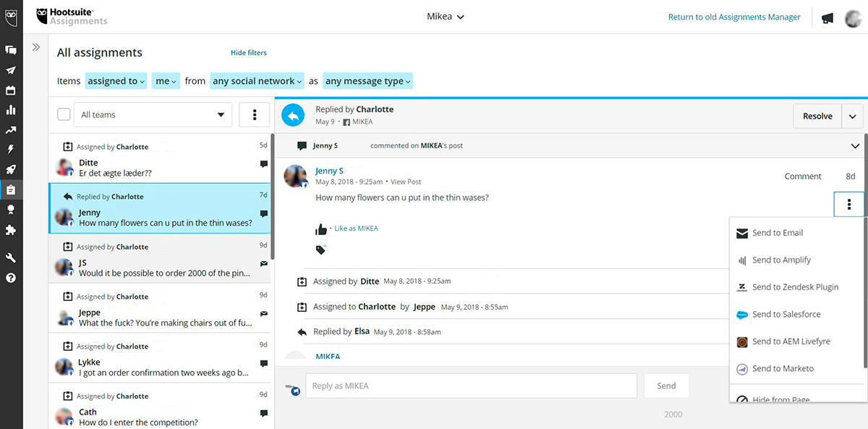The image size is (868, 429).
Task: Open Cath's assignment about the competition
Action: click(x=159, y=406)
